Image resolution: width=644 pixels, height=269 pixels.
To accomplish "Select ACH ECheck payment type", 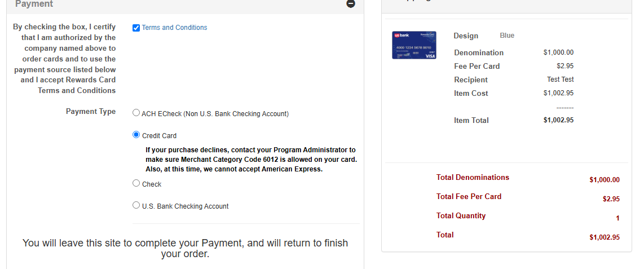I will [x=136, y=113].
